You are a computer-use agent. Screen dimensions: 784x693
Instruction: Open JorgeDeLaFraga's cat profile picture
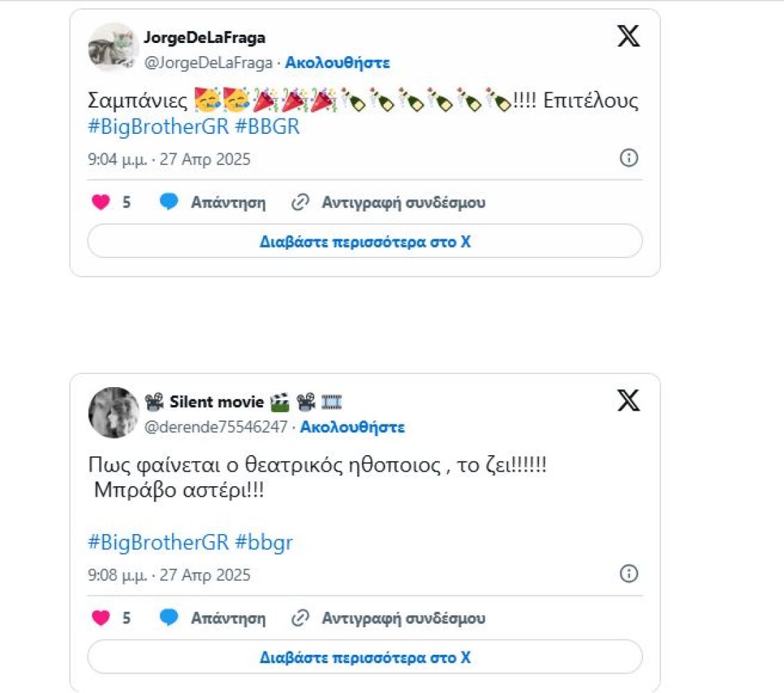point(113,47)
